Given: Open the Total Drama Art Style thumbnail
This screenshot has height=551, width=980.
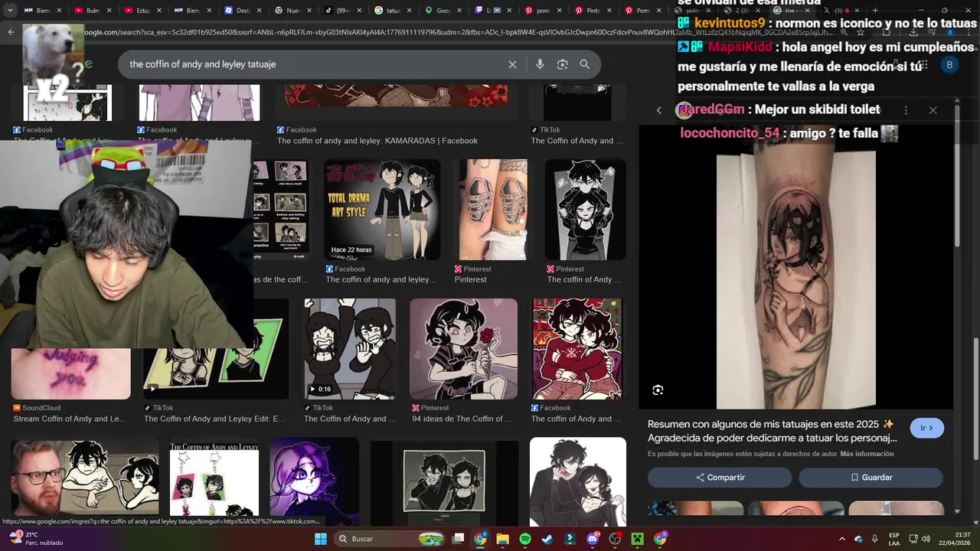Looking at the screenshot, I should coord(382,210).
